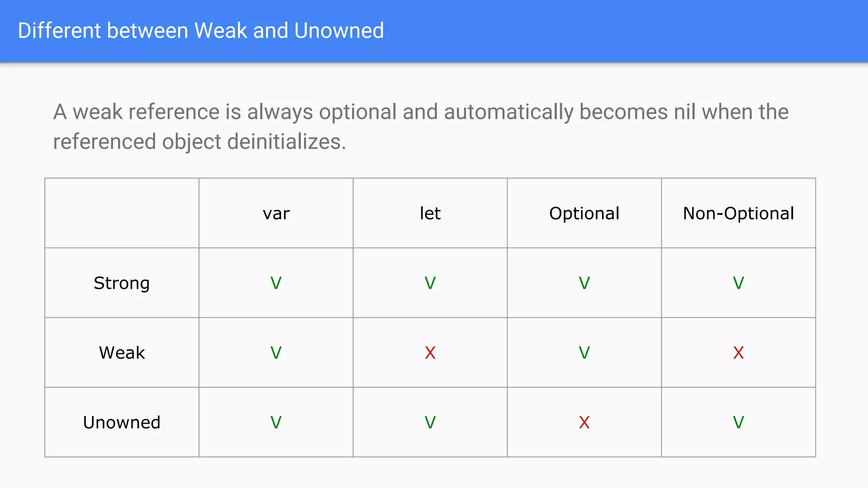Select the Strong row label
The height and width of the screenshot is (488, 868).
[122, 283]
